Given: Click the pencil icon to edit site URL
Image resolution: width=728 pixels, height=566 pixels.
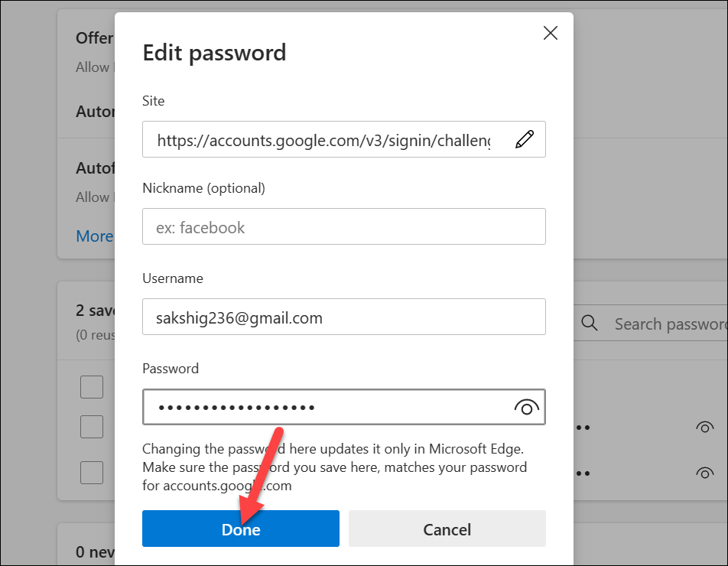Looking at the screenshot, I should pyautogui.click(x=525, y=139).
